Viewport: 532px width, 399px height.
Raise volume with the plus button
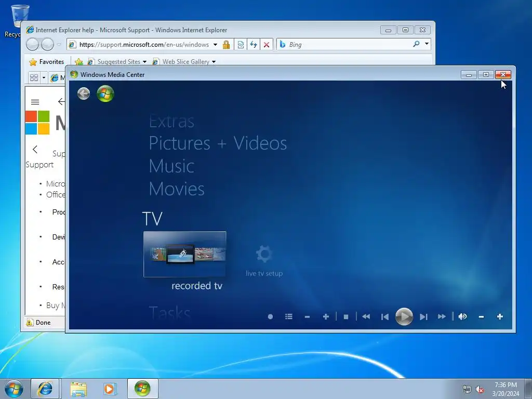[x=500, y=316]
